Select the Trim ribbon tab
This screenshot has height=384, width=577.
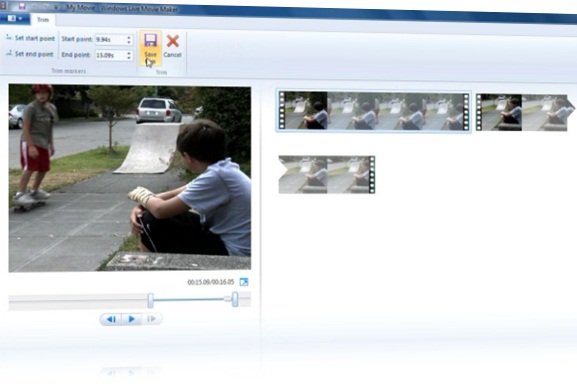coord(43,20)
